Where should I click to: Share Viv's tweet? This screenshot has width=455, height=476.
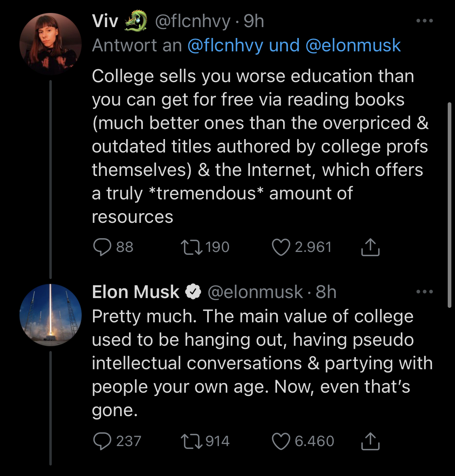(x=370, y=247)
